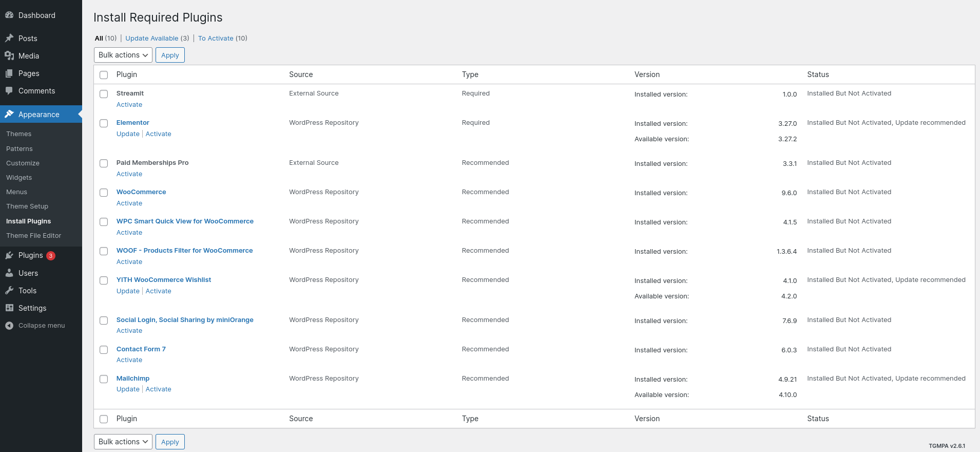Open the Elementor plugin title link
This screenshot has width=980, height=452.
pyautogui.click(x=133, y=123)
